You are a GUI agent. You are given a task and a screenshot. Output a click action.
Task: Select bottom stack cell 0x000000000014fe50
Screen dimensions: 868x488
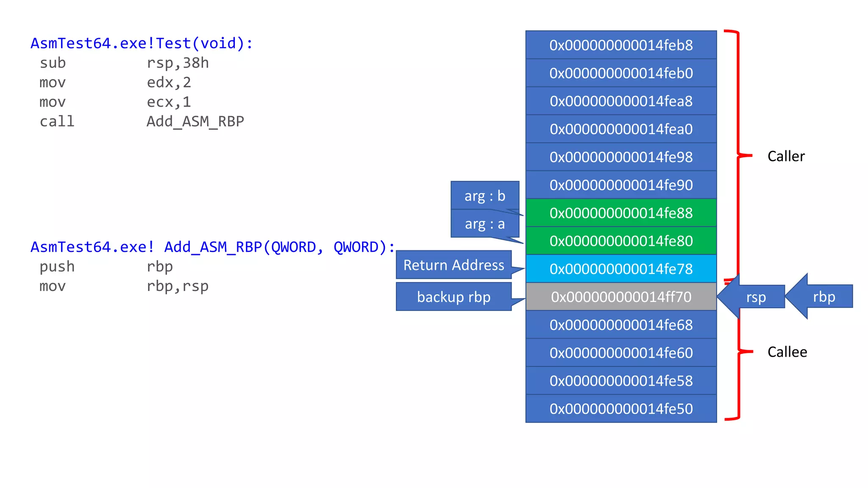pos(621,409)
